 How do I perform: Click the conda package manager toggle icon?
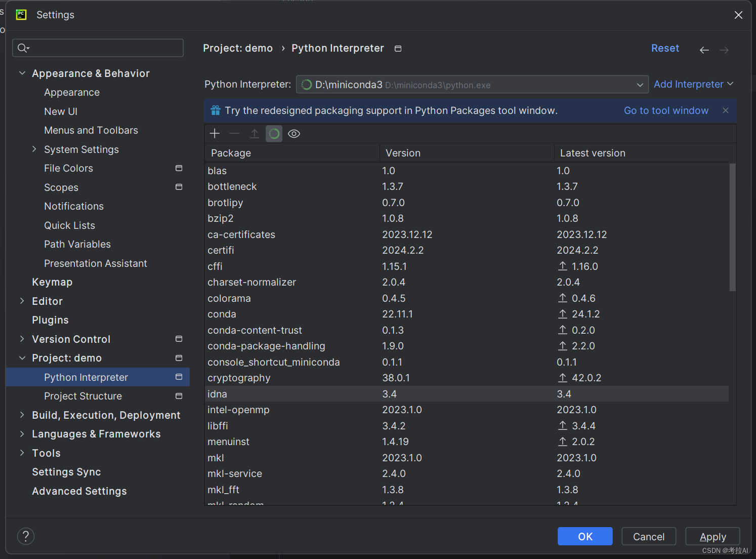pos(274,134)
